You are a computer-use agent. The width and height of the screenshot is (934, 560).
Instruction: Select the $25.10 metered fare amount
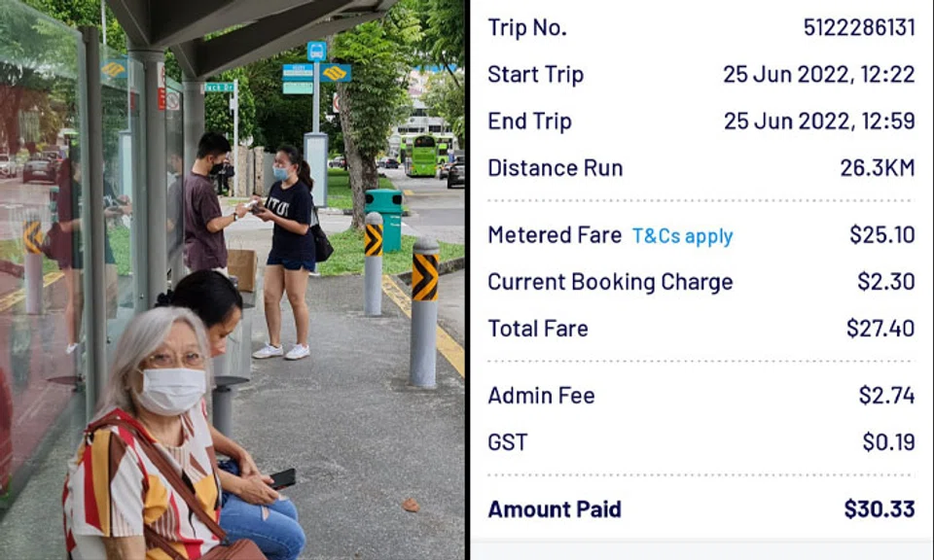pyautogui.click(x=881, y=235)
